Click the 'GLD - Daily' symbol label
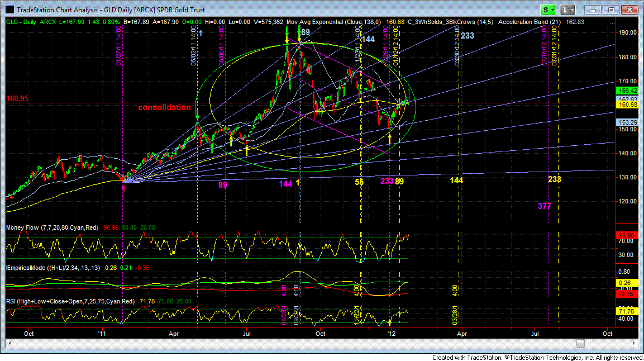Image resolution: width=644 pixels, height=361 pixels. click(21, 22)
